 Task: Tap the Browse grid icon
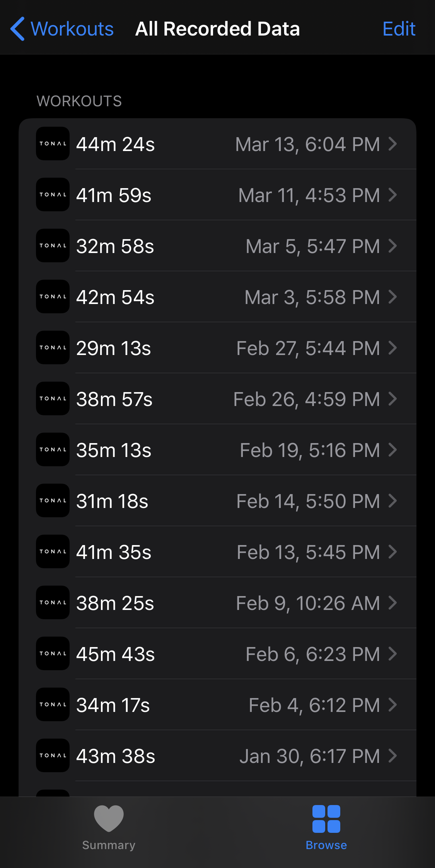coord(326,819)
